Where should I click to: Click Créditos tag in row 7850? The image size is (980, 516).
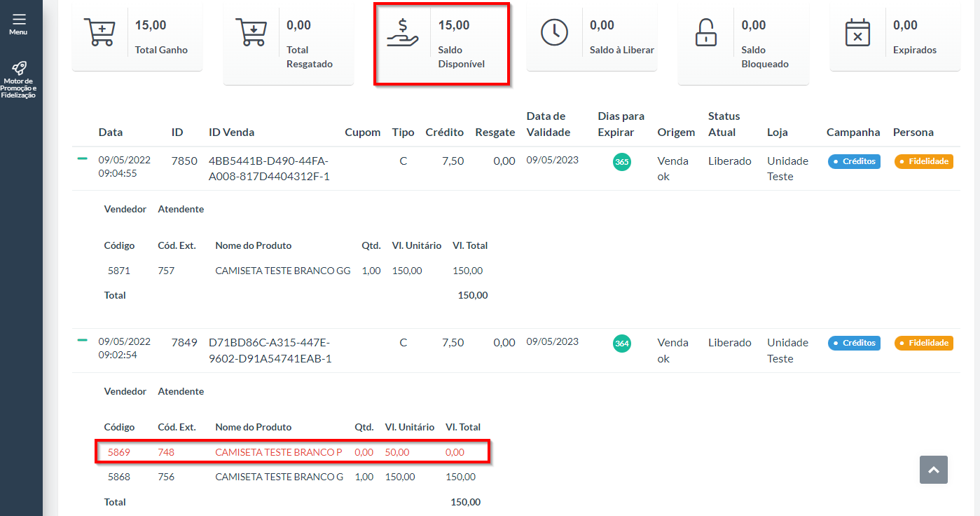coord(854,161)
